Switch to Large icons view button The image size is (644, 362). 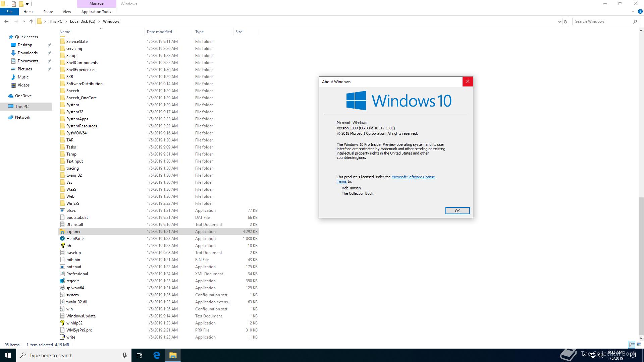tap(639, 345)
